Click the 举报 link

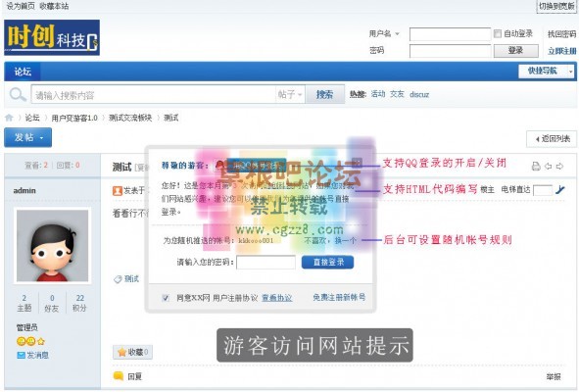(x=554, y=376)
